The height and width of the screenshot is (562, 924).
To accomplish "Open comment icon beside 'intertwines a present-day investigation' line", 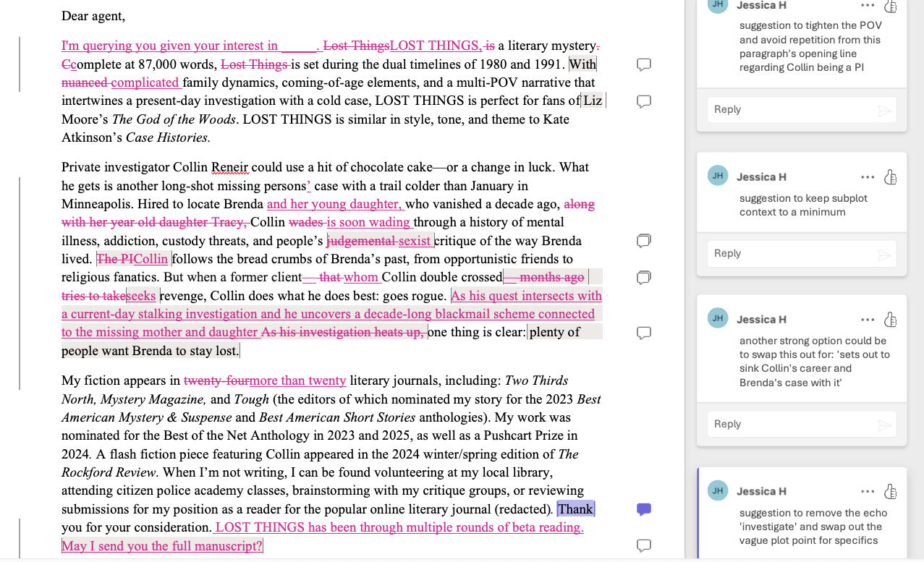I will point(644,101).
